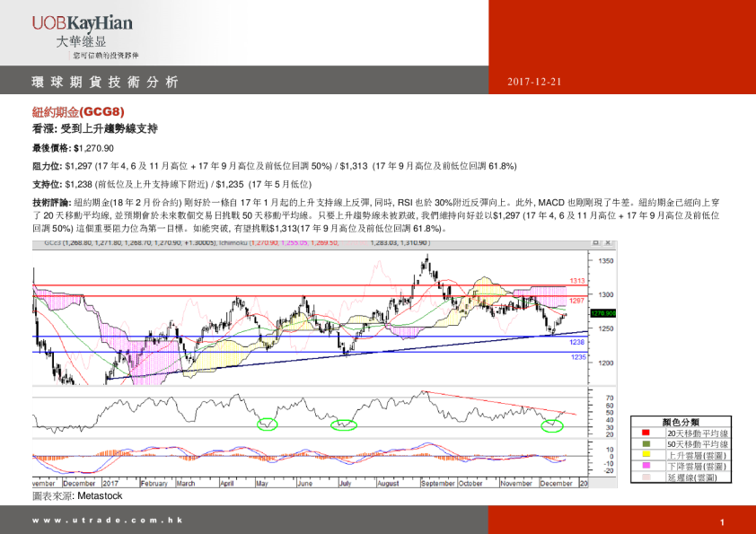Select the olive green legend color box
The height and width of the screenshot is (534, 756).
pyautogui.click(x=645, y=443)
